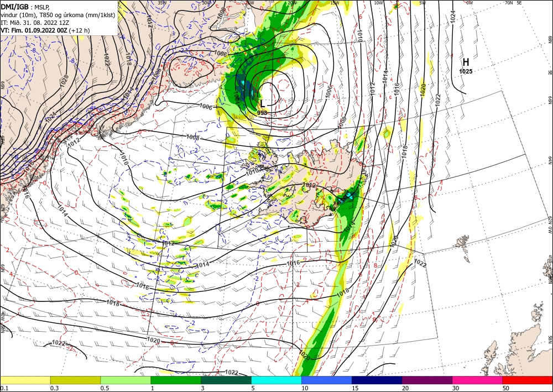The image size is (553, 392).
Task: Click the 'VT: Fim. 01.09.2022 00Z (+12 h)' line
Action: (45, 30)
